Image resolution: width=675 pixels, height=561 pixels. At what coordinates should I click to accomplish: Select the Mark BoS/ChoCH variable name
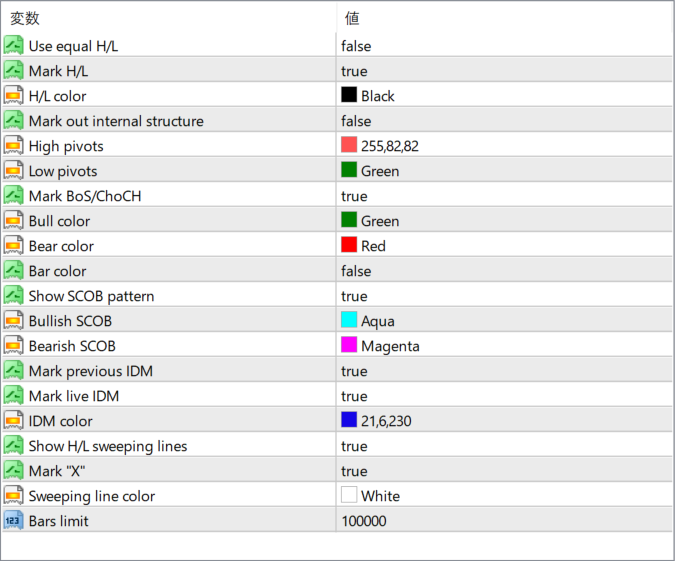[x=85, y=196]
